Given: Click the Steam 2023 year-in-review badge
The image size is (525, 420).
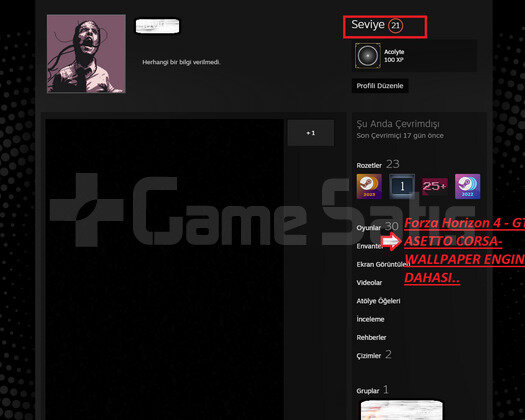Looking at the screenshot, I should (369, 186).
